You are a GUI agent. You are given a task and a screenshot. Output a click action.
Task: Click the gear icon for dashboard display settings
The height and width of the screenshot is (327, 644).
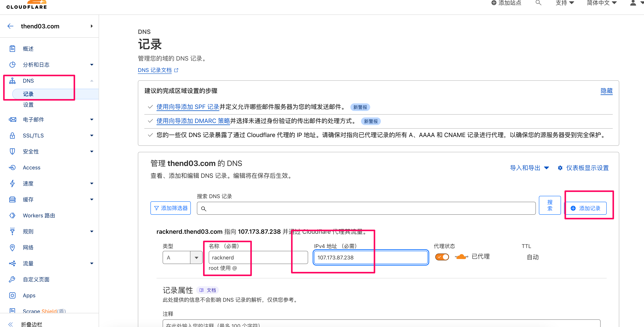(x=560, y=168)
